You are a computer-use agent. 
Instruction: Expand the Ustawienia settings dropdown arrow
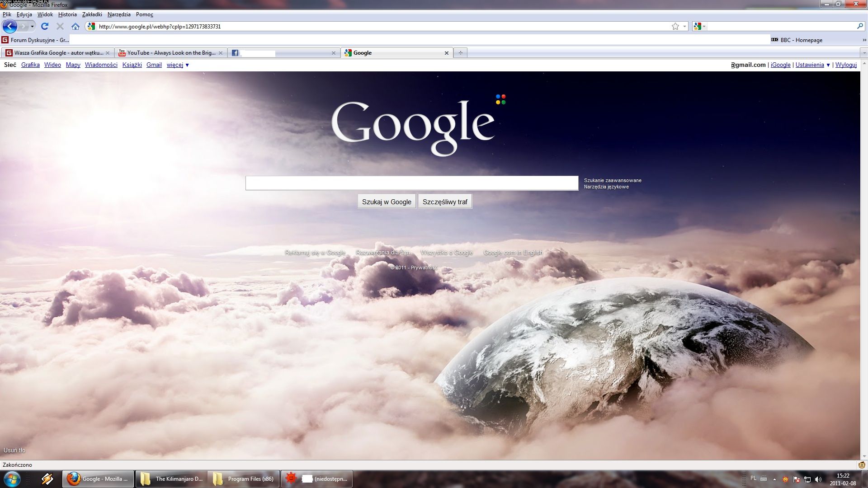click(x=828, y=65)
